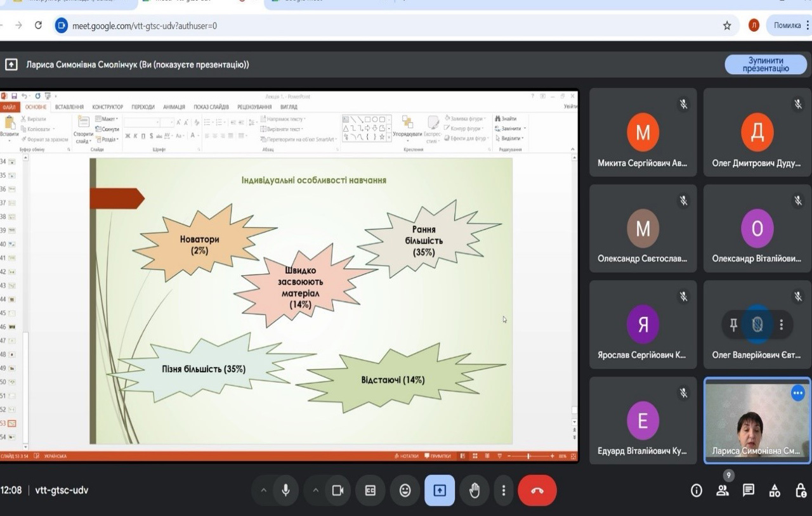This screenshot has width=812, height=516.
Task: Open meeting details info icon
Action: 697,490
